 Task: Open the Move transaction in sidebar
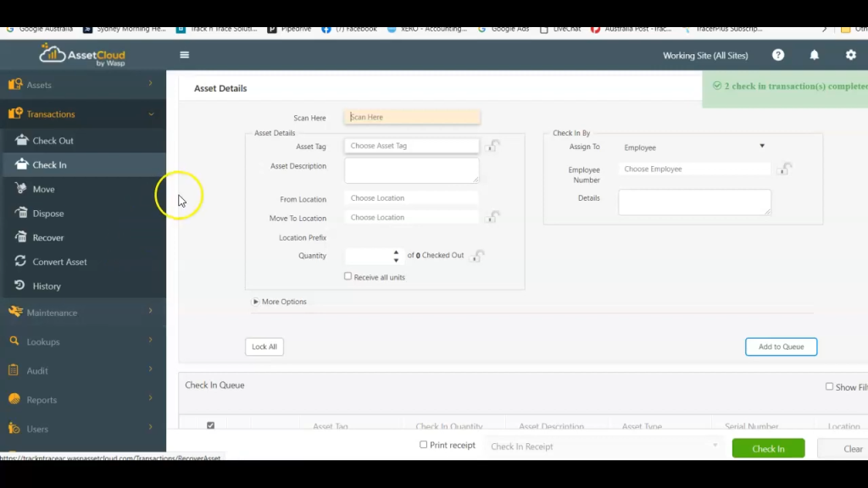click(x=42, y=189)
